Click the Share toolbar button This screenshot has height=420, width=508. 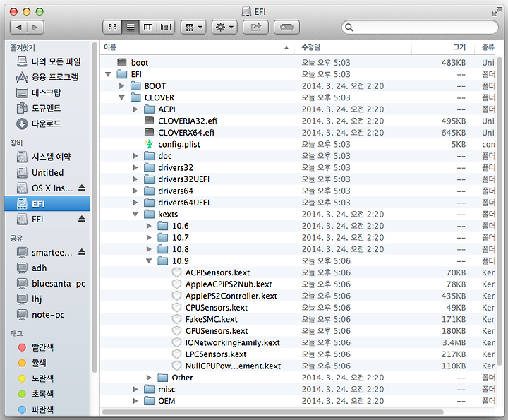coord(255,28)
